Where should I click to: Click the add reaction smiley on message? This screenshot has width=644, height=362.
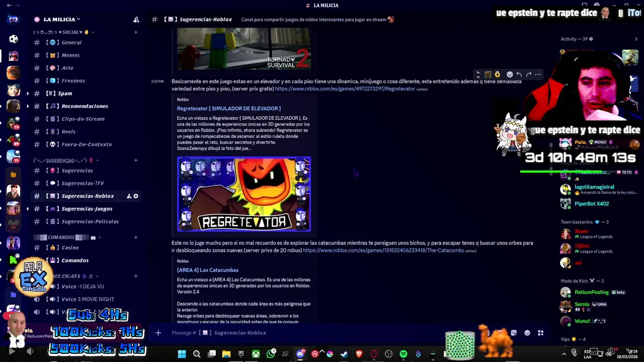(x=509, y=74)
